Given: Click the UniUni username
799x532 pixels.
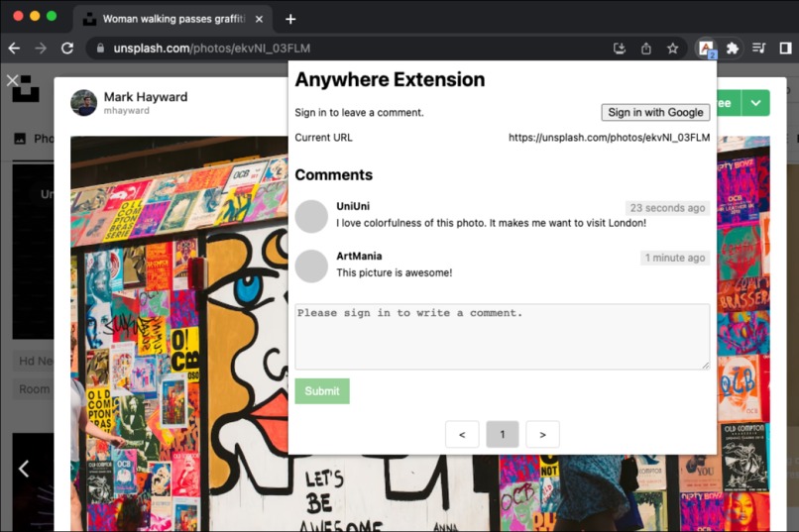Looking at the screenshot, I should [x=353, y=206].
